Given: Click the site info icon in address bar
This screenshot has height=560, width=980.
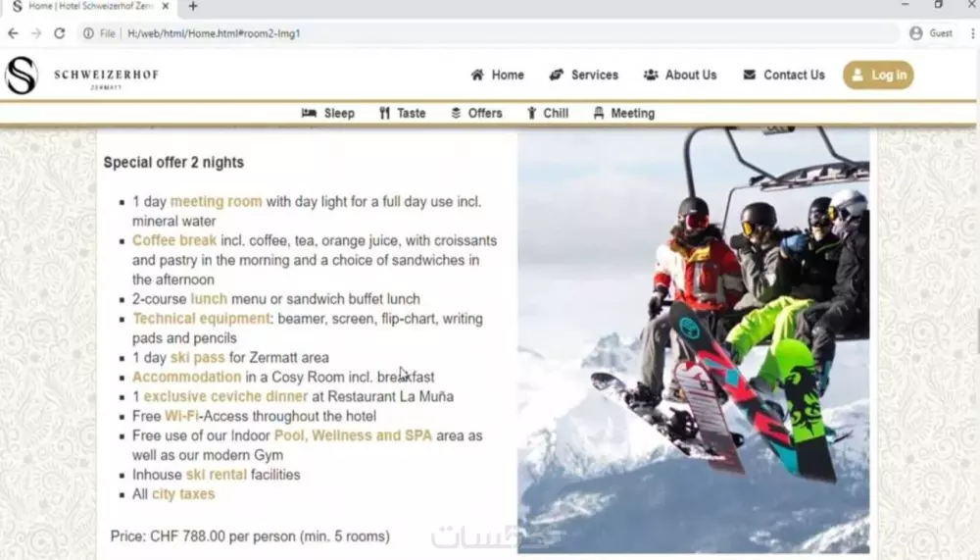Looking at the screenshot, I should pos(89,33).
